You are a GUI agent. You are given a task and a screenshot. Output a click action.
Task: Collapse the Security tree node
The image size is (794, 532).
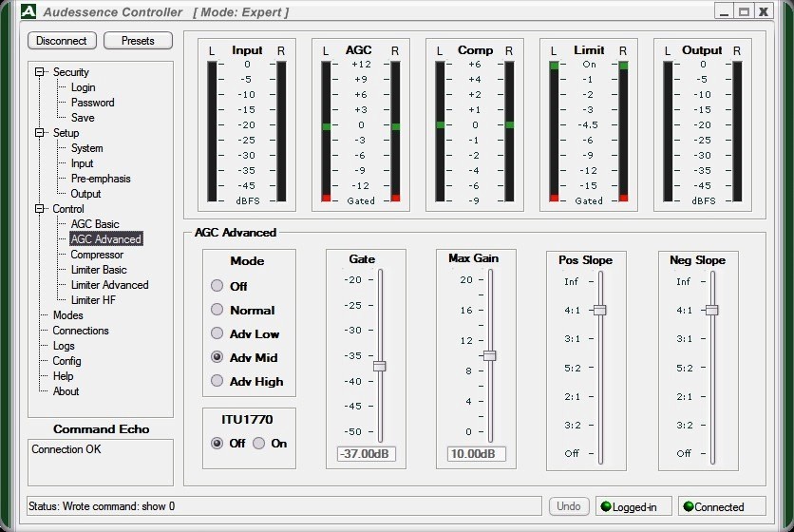(40, 72)
